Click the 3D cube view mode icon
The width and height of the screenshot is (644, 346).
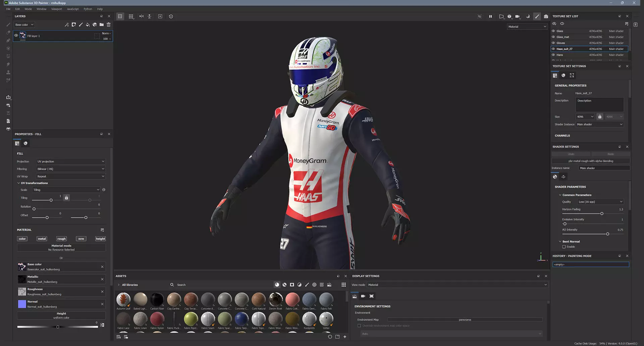509,16
